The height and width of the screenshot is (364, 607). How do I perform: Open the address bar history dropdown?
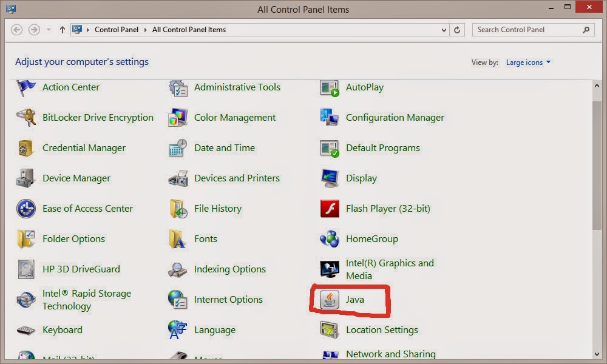point(443,29)
